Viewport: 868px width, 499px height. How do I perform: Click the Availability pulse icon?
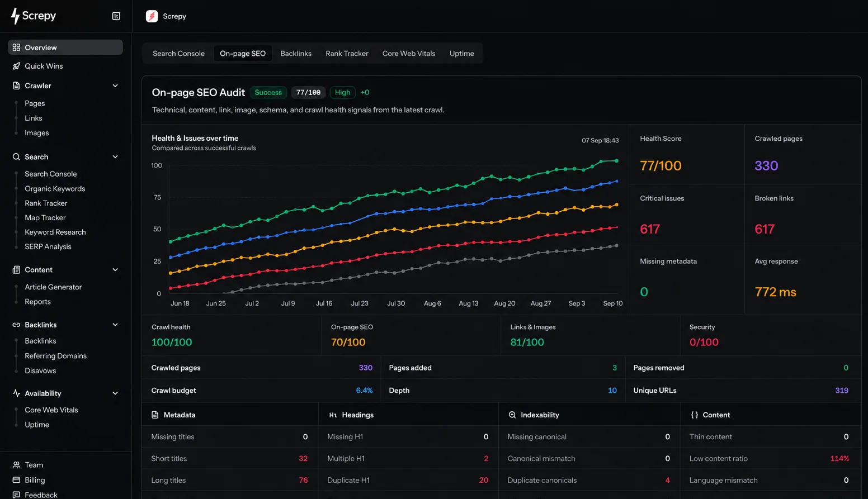(16, 393)
